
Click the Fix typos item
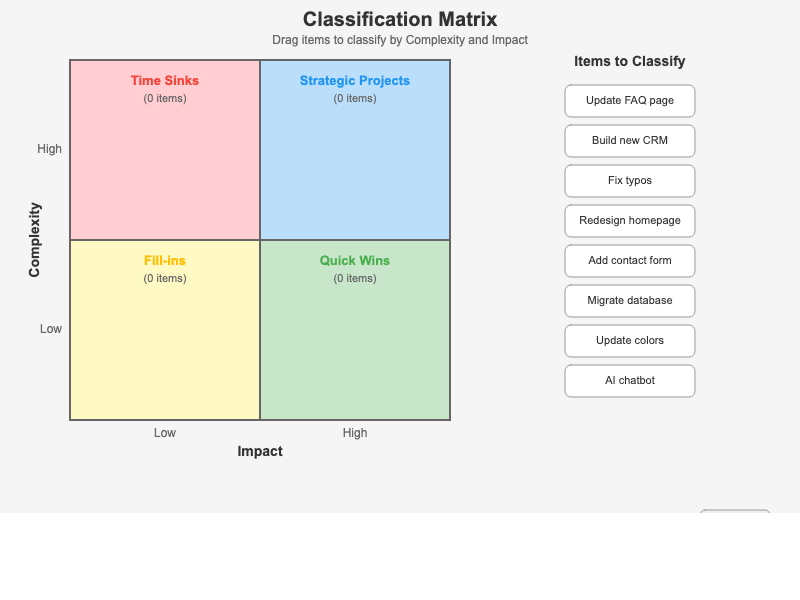click(629, 181)
